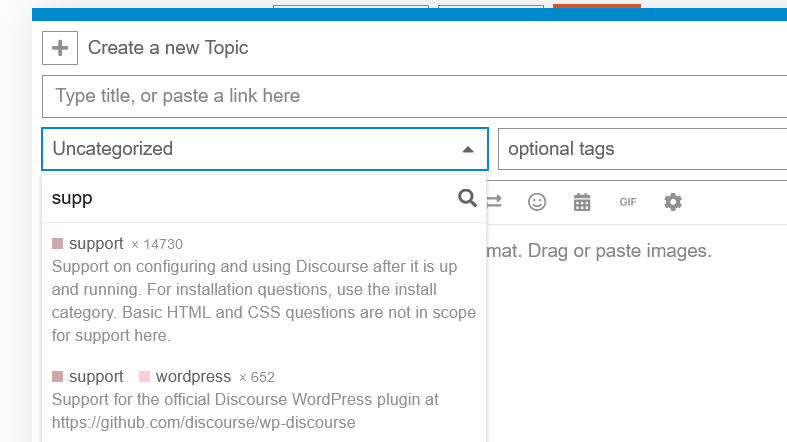Click the Create a new Topic heading
The width and height of the screenshot is (787, 442).
pos(168,48)
